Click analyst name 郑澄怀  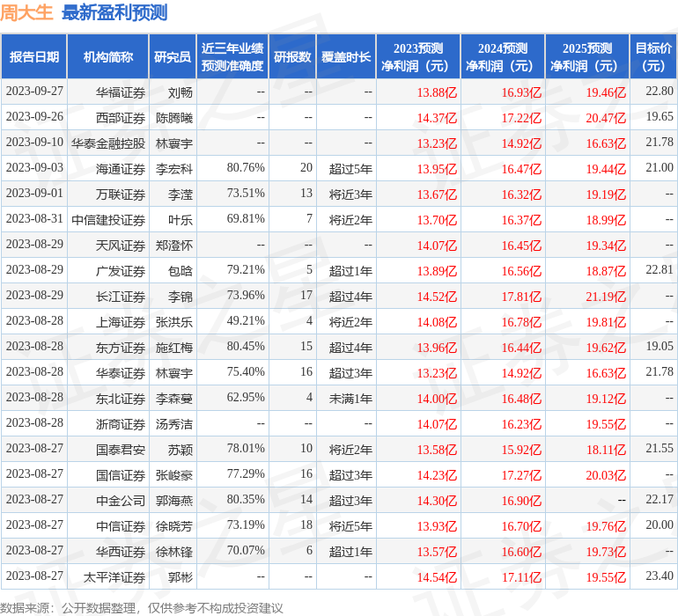pos(173,246)
